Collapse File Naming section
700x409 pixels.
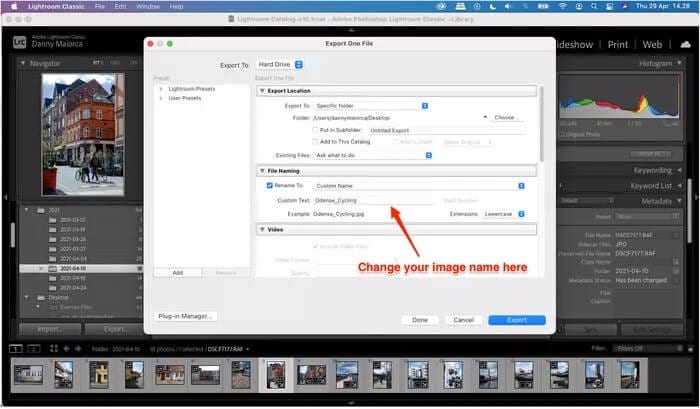[262, 171]
